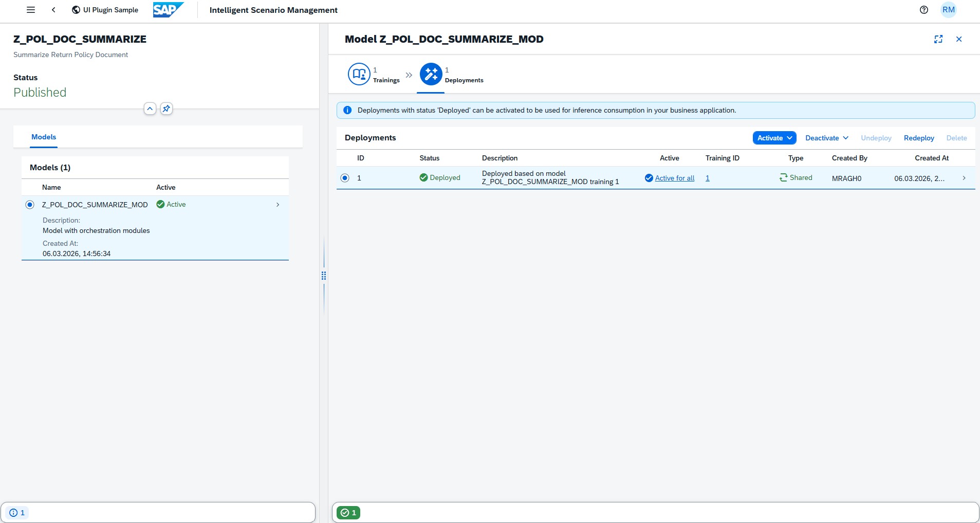Pin the header section

(167, 109)
